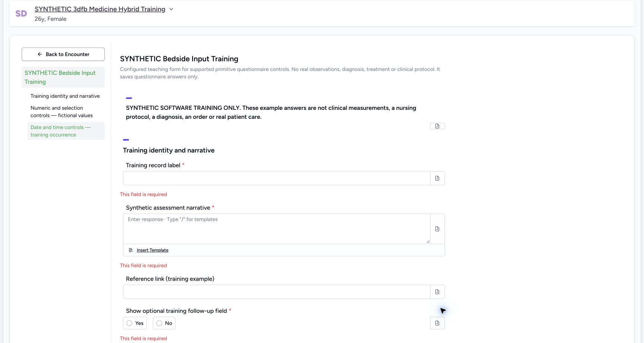Viewport: 644px width, 343px height.
Task: Open SYNTHETIC 3dfb Medicine Hybrid Training link
Action: pyautogui.click(x=100, y=9)
